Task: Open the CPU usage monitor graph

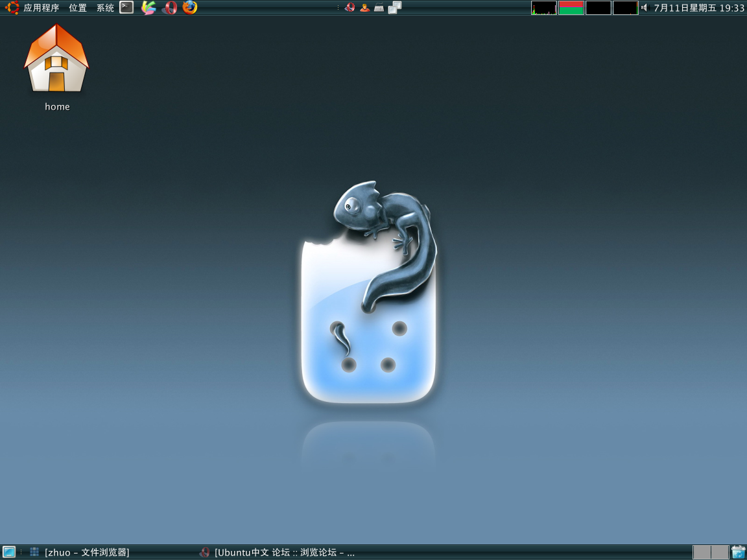Action: [x=544, y=8]
